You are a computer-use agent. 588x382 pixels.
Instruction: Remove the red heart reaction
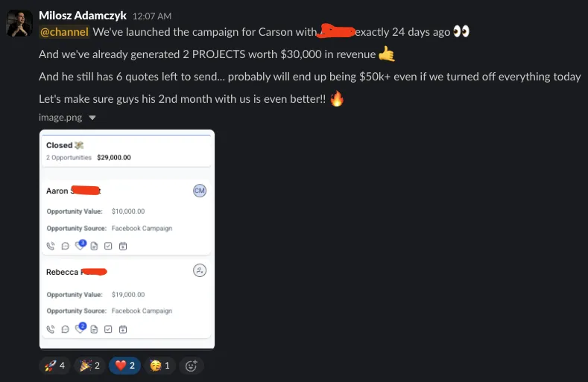click(125, 366)
